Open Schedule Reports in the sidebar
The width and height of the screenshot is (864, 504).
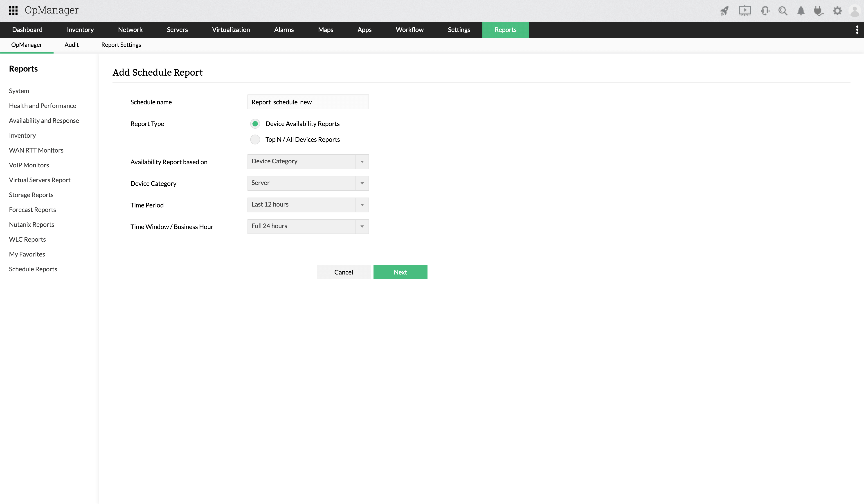(x=33, y=269)
